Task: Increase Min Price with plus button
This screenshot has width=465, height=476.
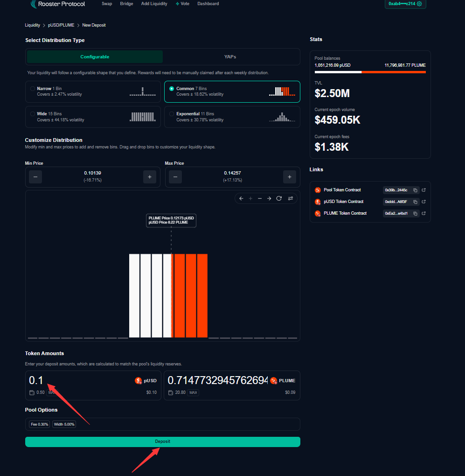Action: (150, 177)
